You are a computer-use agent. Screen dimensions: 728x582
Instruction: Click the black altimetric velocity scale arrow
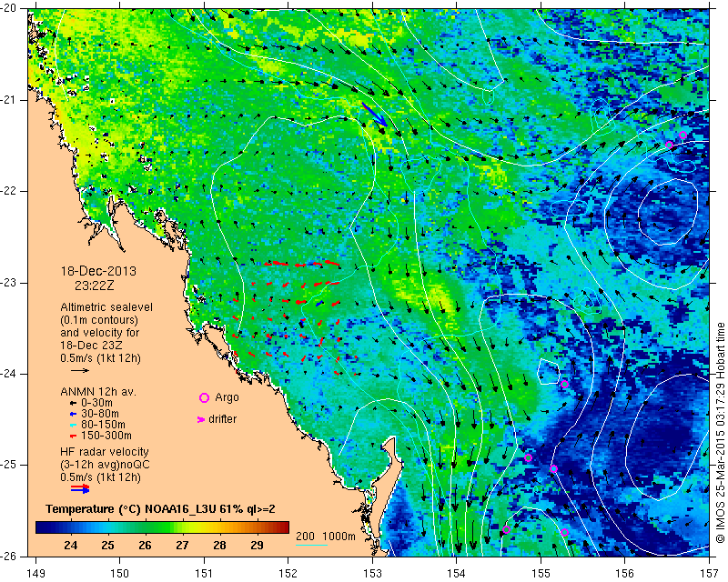80,370
